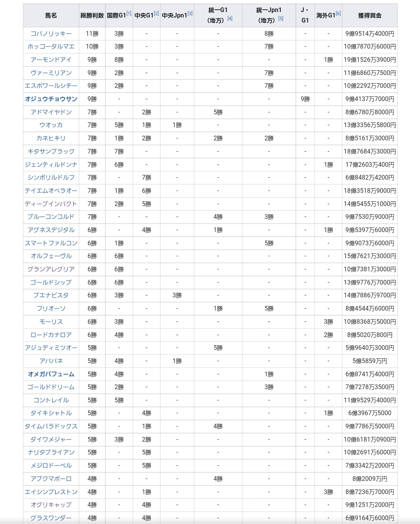
Task: Open footnote [5] in 統一Jpn1 header
Action: click(281, 19)
